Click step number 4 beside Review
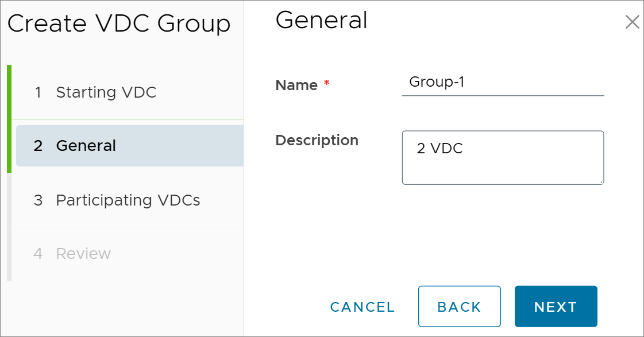The width and height of the screenshot is (644, 337). (38, 254)
